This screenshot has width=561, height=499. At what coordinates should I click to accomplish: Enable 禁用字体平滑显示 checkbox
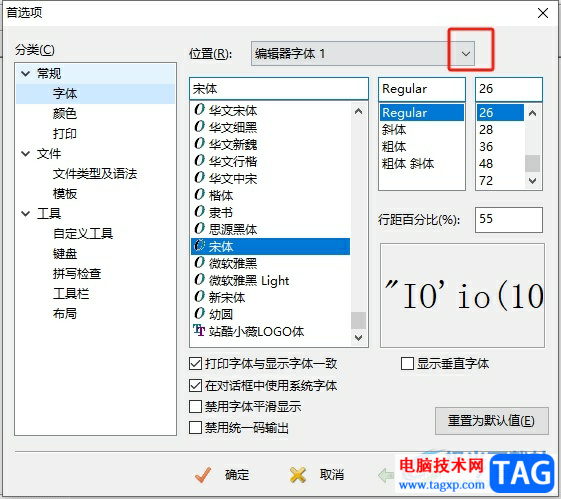pos(195,406)
